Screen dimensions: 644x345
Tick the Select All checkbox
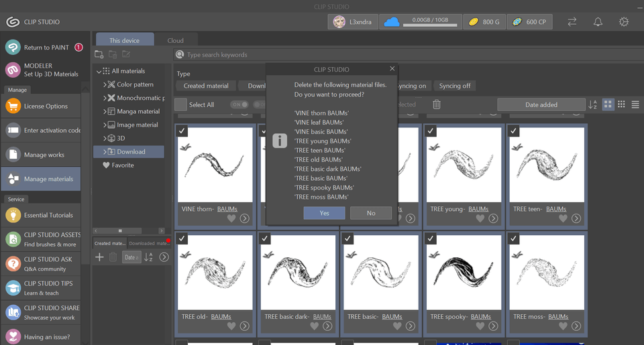pos(180,105)
